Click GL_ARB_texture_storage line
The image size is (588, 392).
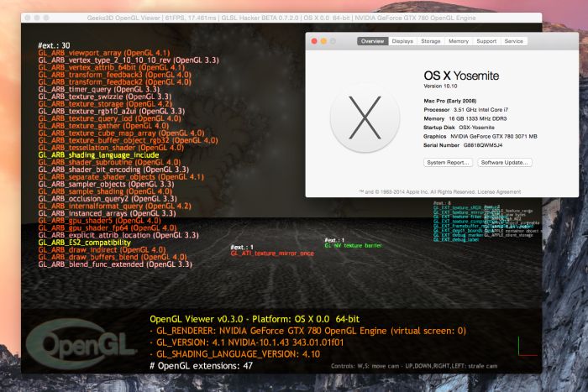[105, 104]
